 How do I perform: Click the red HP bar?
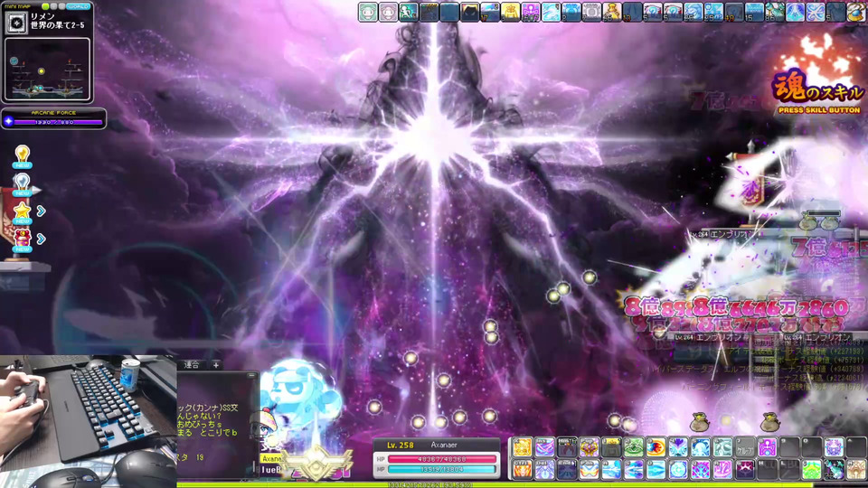[x=442, y=459]
